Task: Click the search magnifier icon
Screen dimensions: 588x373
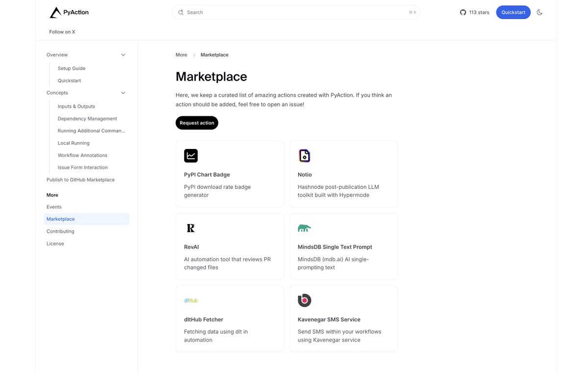Action: tap(181, 12)
